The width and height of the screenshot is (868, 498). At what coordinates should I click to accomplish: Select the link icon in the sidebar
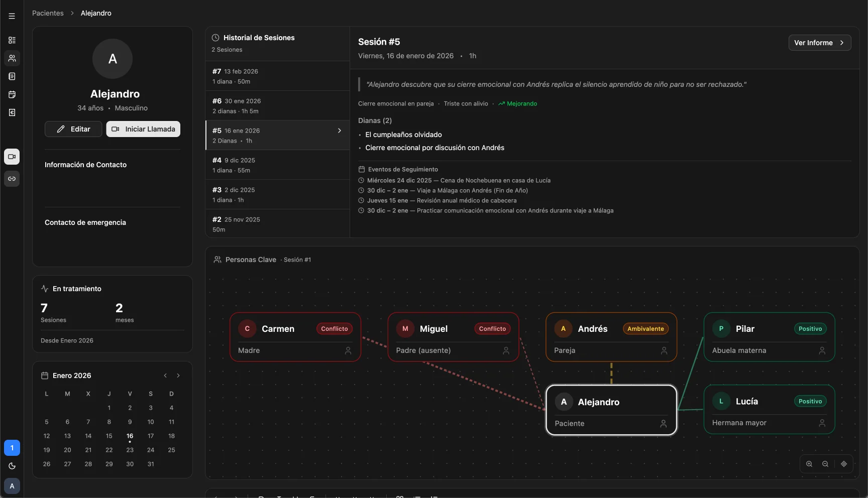(12, 179)
